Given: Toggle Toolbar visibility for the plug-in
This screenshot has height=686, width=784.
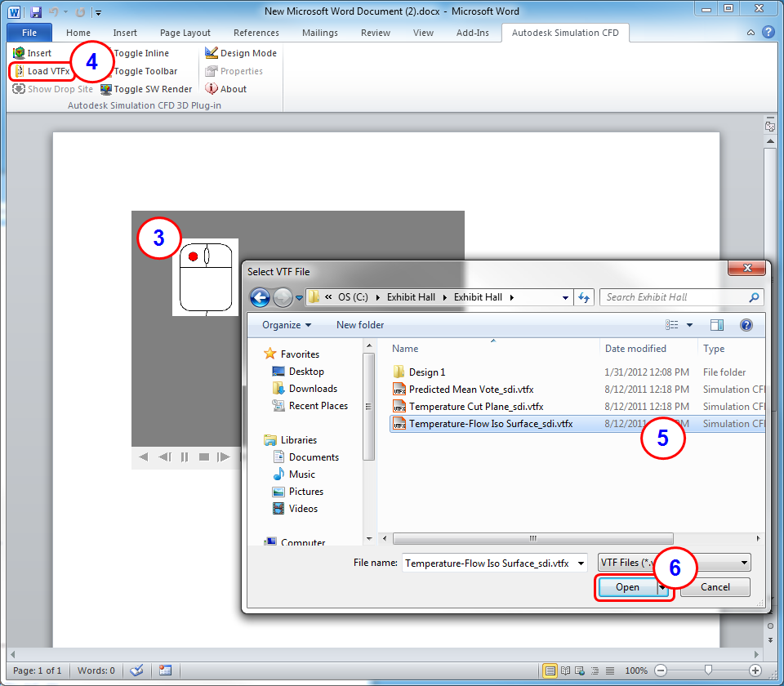Looking at the screenshot, I should tap(145, 71).
